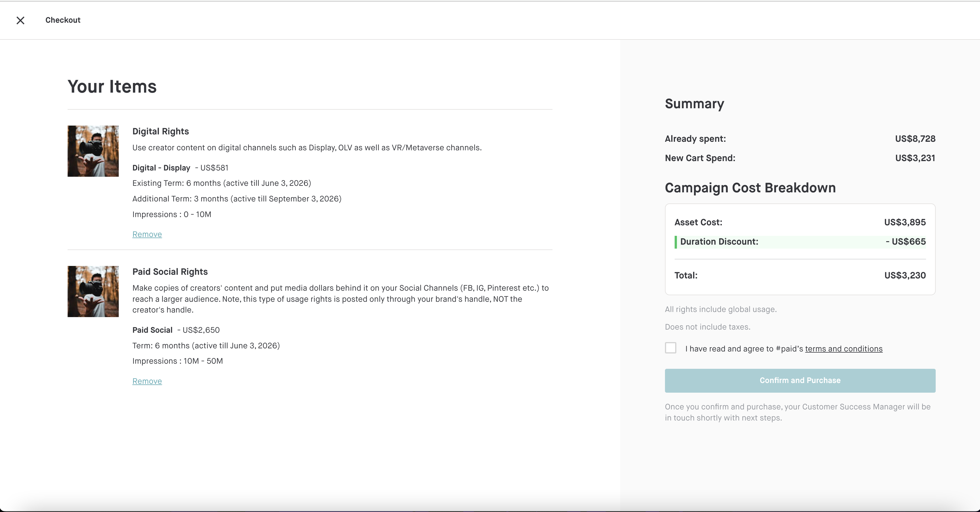Click the Confirm and Purchase button
980x512 pixels.
800,380
